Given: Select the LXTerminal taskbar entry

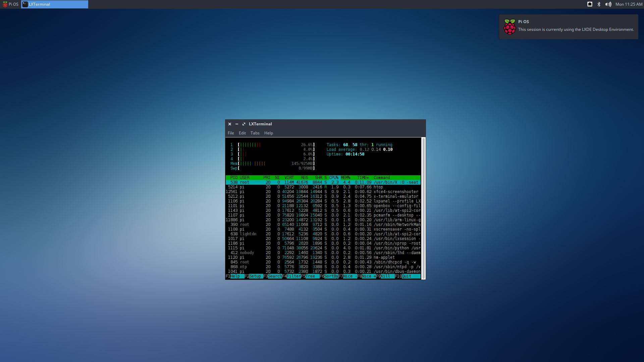Looking at the screenshot, I should click(x=55, y=4).
